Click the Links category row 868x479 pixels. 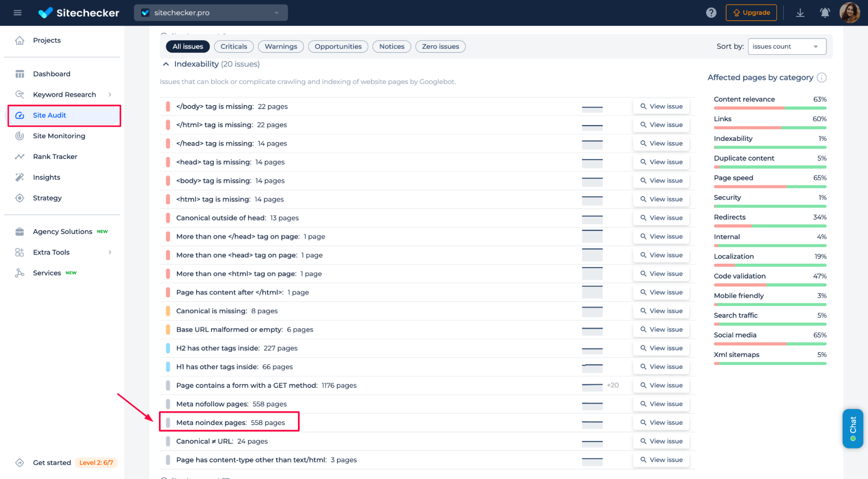pos(770,122)
